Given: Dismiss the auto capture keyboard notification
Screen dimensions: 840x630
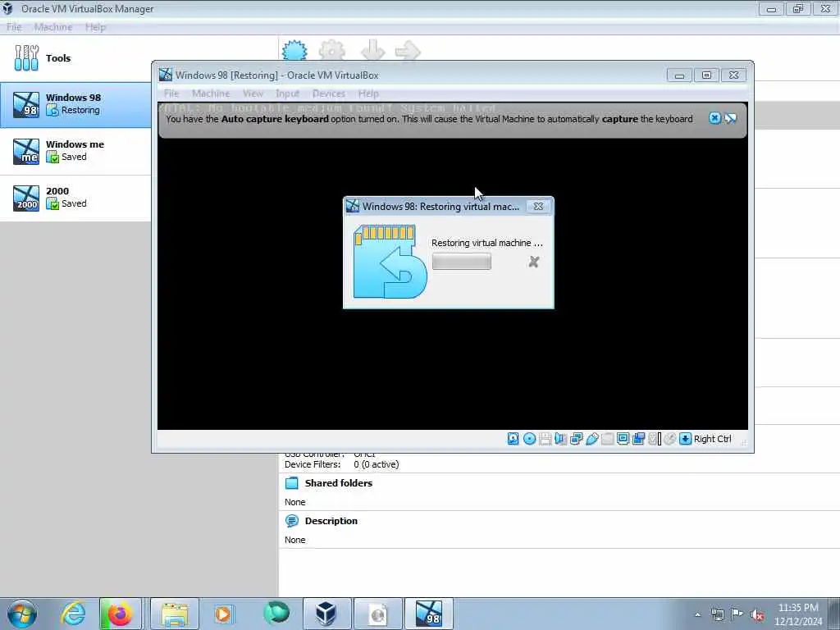Looking at the screenshot, I should (x=714, y=118).
